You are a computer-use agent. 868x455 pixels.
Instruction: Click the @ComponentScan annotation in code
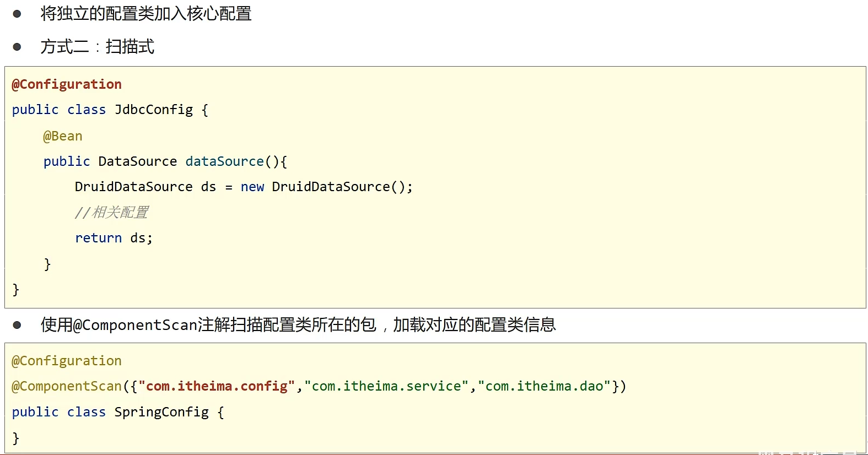point(67,386)
